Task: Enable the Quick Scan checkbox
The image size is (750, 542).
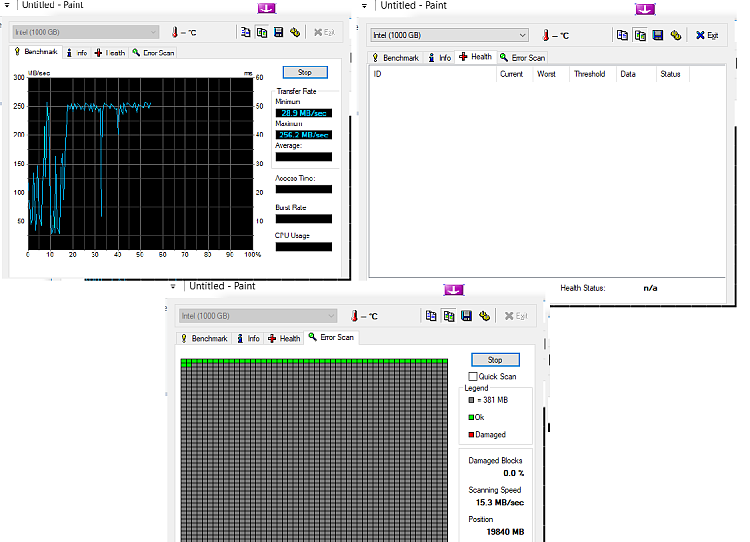Action: pos(473,376)
